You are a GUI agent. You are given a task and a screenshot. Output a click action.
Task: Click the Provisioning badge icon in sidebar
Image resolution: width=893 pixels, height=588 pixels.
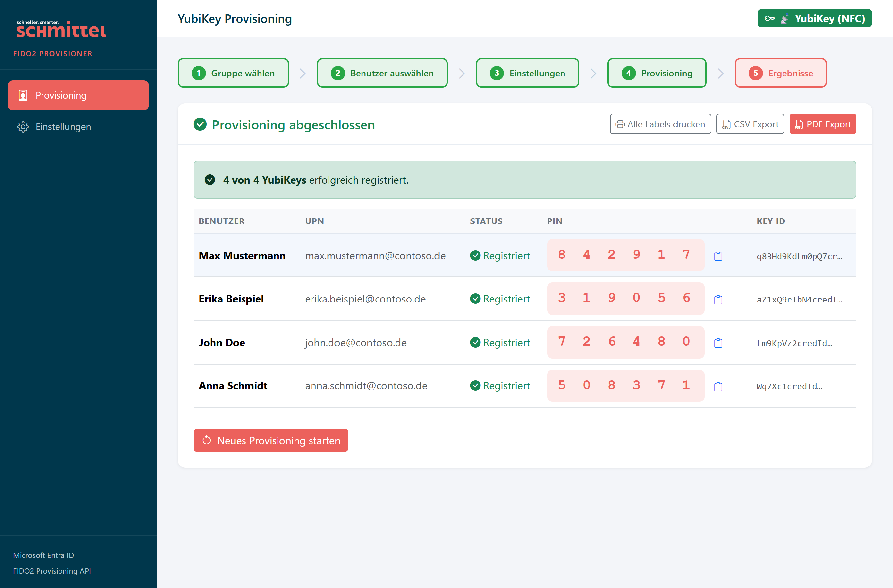pyautogui.click(x=23, y=95)
